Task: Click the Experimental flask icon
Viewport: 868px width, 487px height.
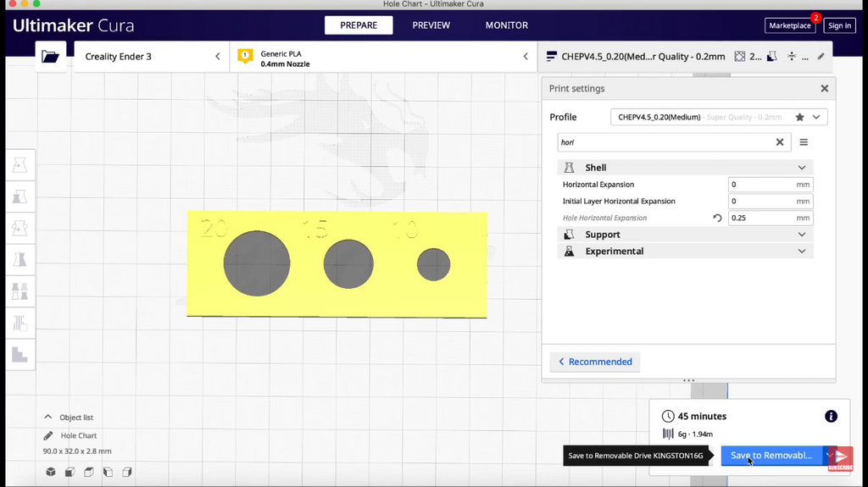Action: tap(569, 252)
